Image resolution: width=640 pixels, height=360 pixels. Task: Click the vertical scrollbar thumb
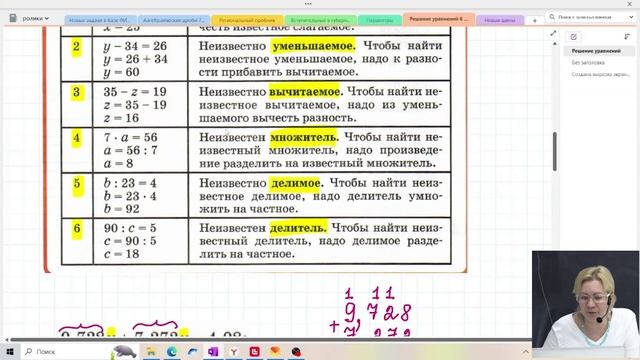click(555, 151)
